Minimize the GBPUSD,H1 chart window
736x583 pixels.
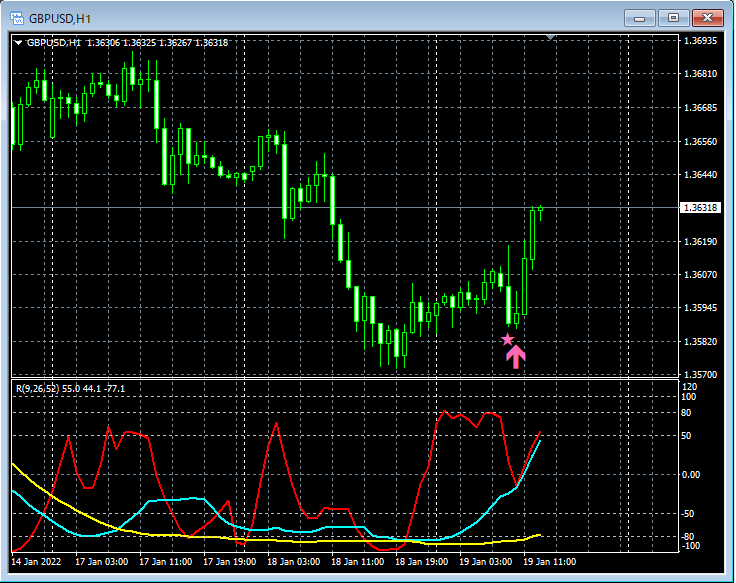point(639,18)
